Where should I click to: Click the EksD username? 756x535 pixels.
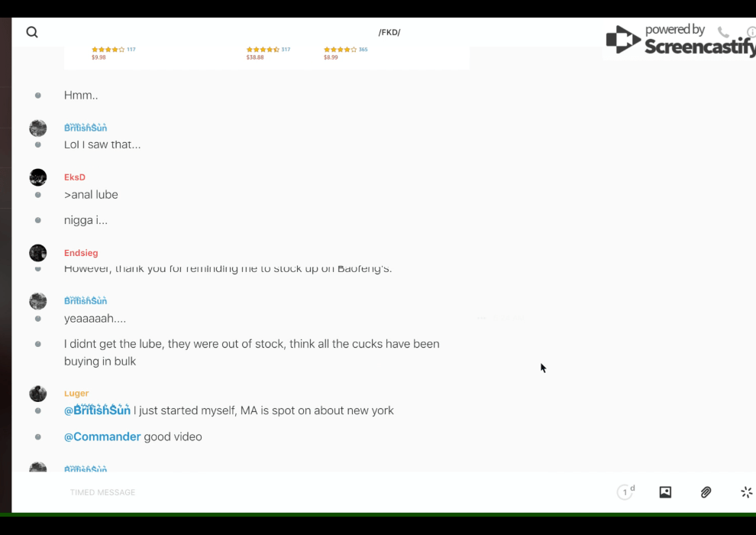(x=75, y=177)
